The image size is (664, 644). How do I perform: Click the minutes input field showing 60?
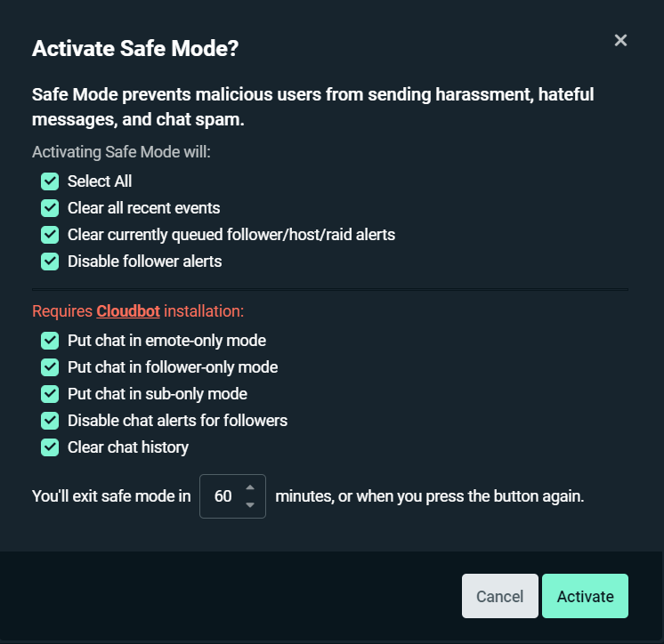[x=223, y=496]
